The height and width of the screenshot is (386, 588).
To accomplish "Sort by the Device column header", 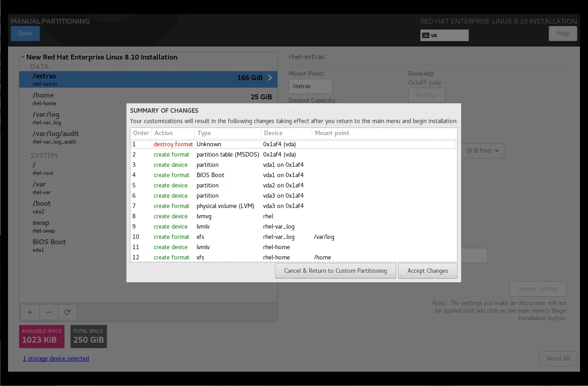I will tap(286, 133).
